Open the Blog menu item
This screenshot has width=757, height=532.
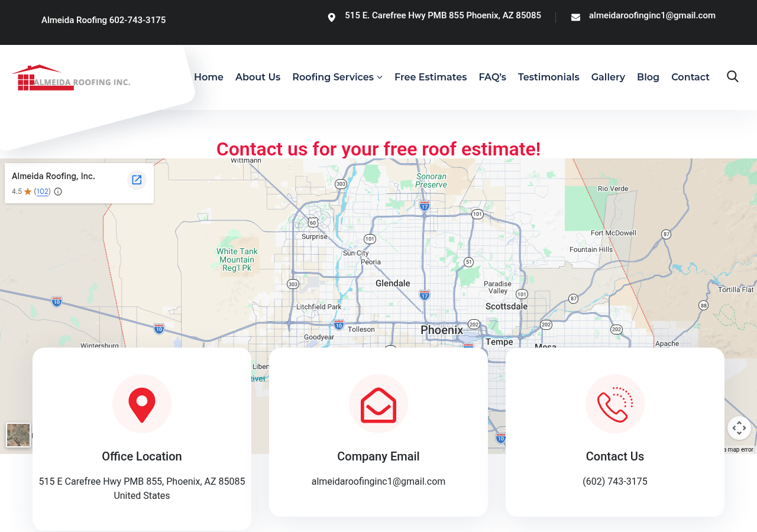click(x=648, y=77)
